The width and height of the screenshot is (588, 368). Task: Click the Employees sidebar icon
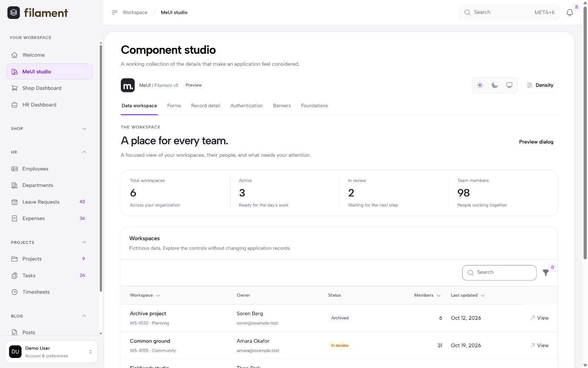click(14, 169)
